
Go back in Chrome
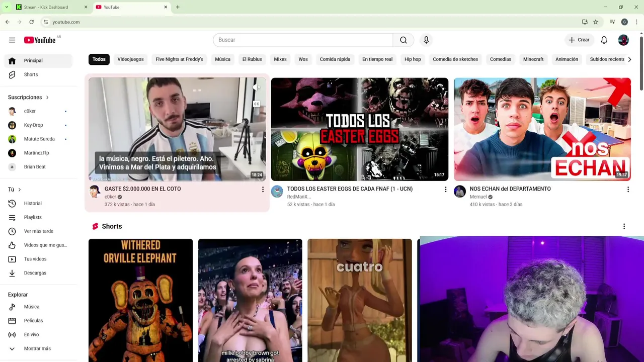tap(8, 22)
